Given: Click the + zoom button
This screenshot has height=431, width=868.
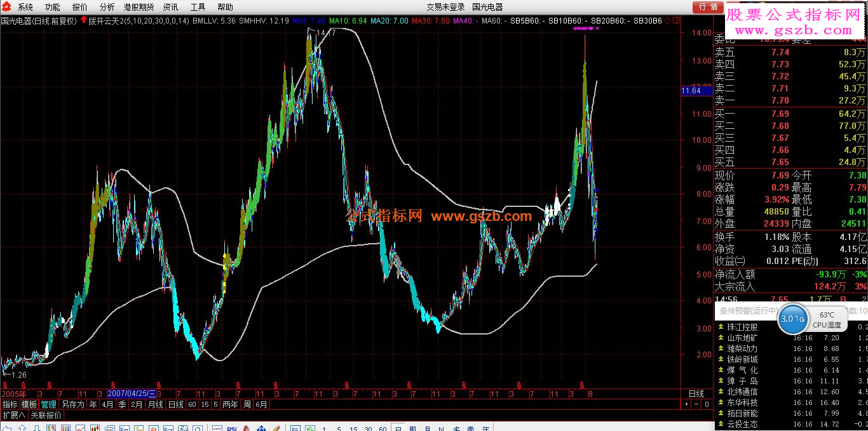Looking at the screenshot, I should point(686,404).
